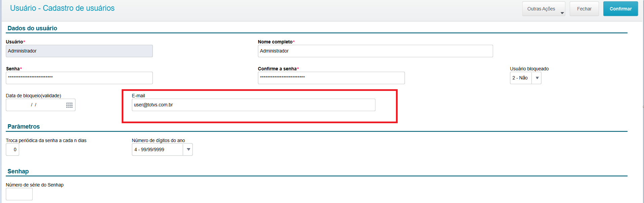This screenshot has width=644, height=203.
Task: Click the Troca periódica da senha label
Action: pyautogui.click(x=46, y=140)
